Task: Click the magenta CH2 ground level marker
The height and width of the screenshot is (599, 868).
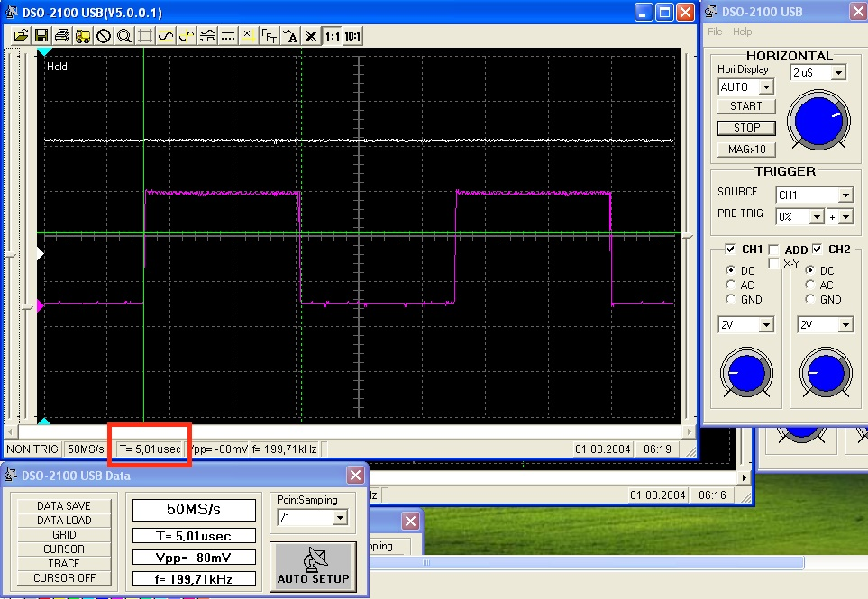Action: click(40, 305)
